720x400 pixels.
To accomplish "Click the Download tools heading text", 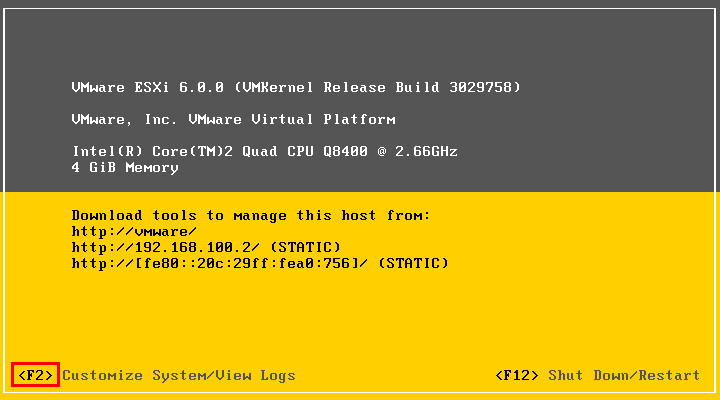I will point(251,216).
